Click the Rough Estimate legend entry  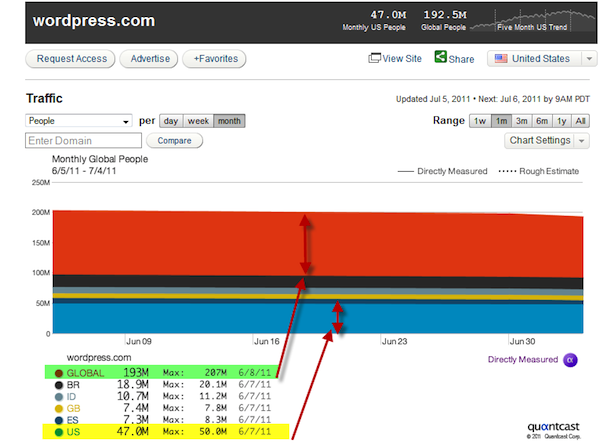click(x=538, y=171)
